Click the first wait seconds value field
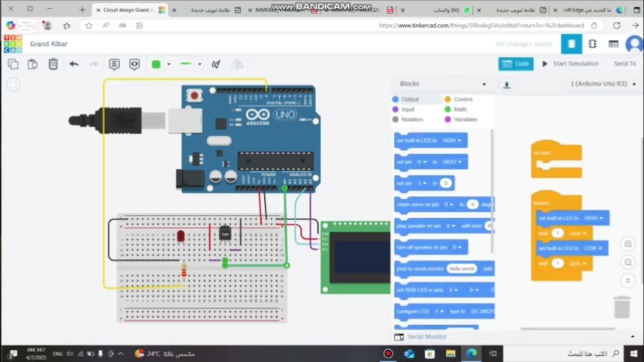Image resolution: width=644 pixels, height=362 pixels. click(x=557, y=233)
